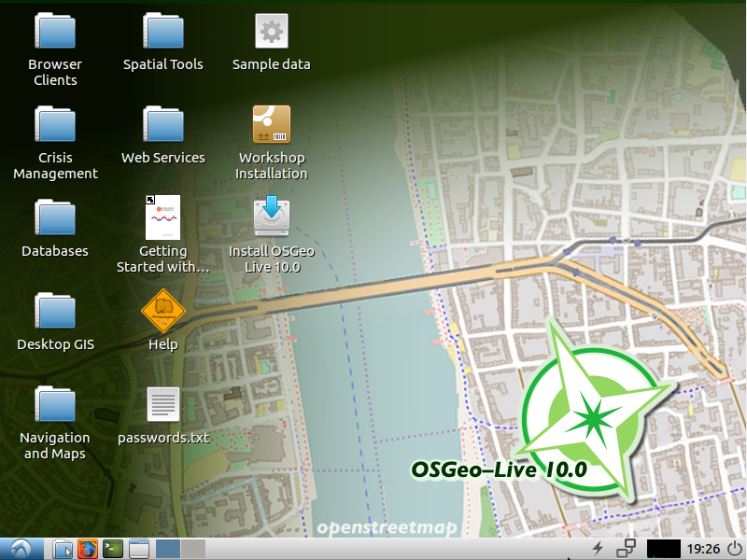Open the Web Services folder
Screen dimensions: 747x560
pos(163,125)
